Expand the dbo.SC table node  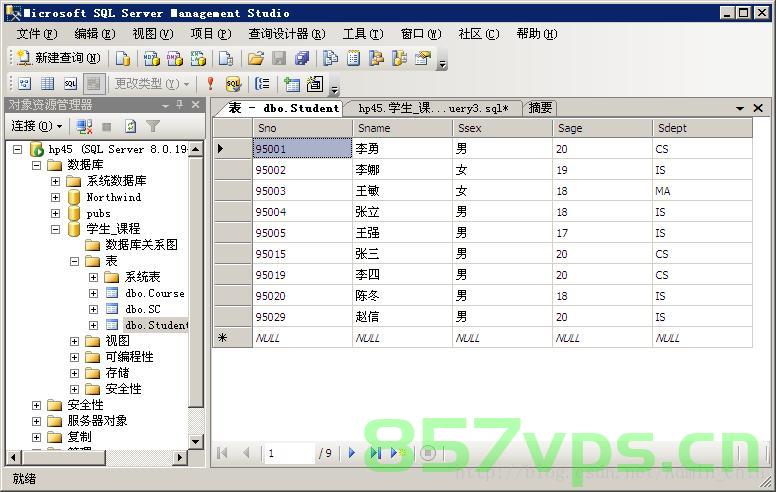tap(94, 309)
